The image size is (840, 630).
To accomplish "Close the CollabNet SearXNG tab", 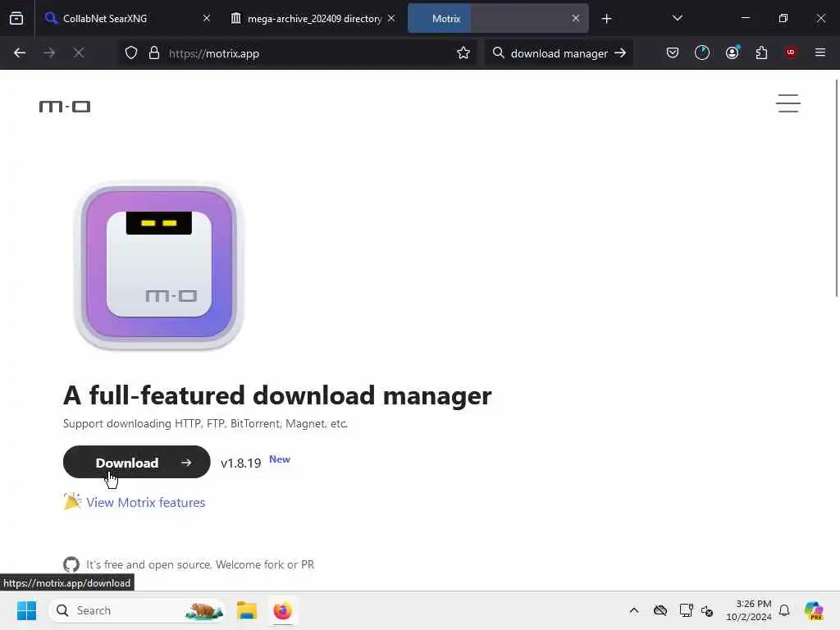I will pos(207,18).
